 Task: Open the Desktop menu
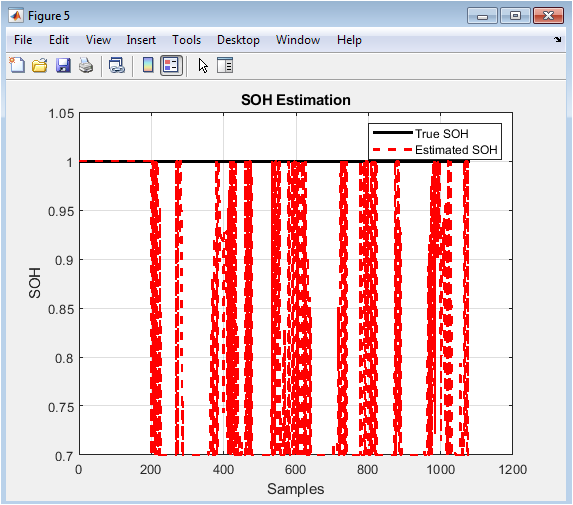tap(238, 40)
